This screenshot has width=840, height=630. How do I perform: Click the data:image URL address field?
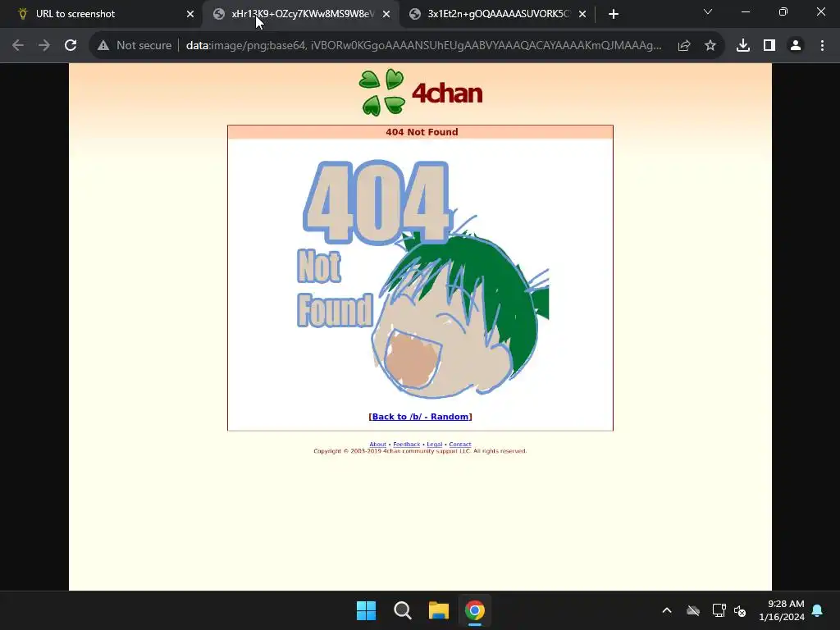(x=424, y=46)
